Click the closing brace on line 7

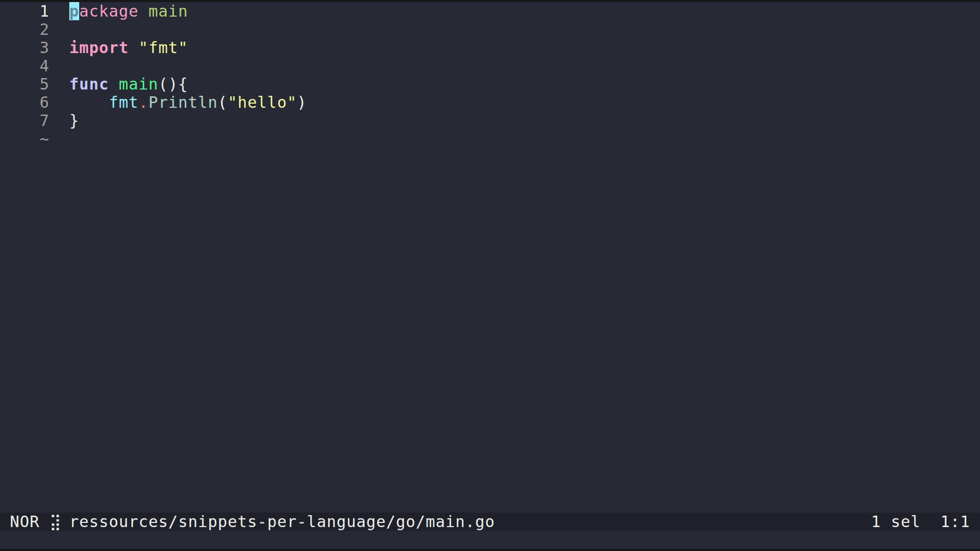coord(74,121)
